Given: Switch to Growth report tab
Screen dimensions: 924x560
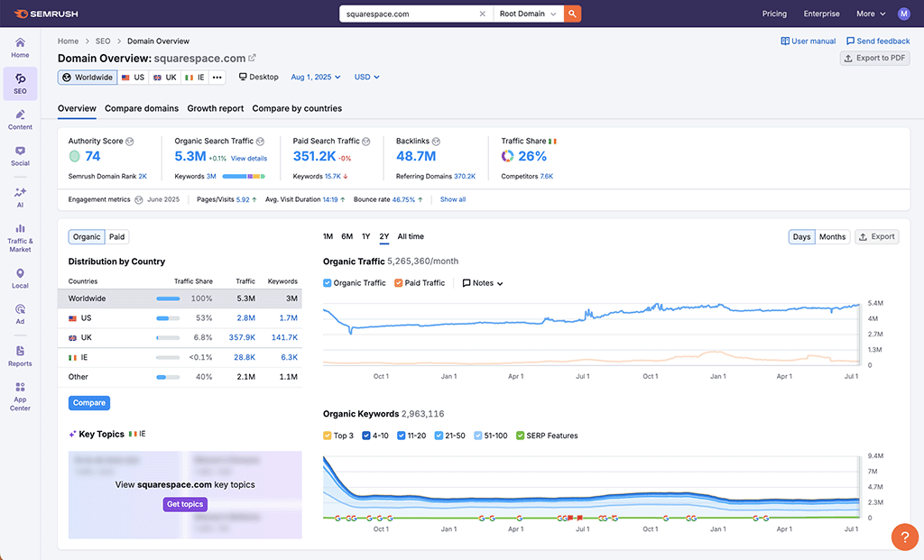Looking at the screenshot, I should tap(215, 108).
